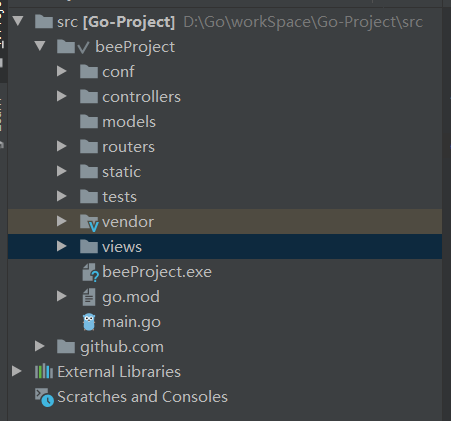Select the views folder row
The image size is (451, 421).
pos(225,247)
